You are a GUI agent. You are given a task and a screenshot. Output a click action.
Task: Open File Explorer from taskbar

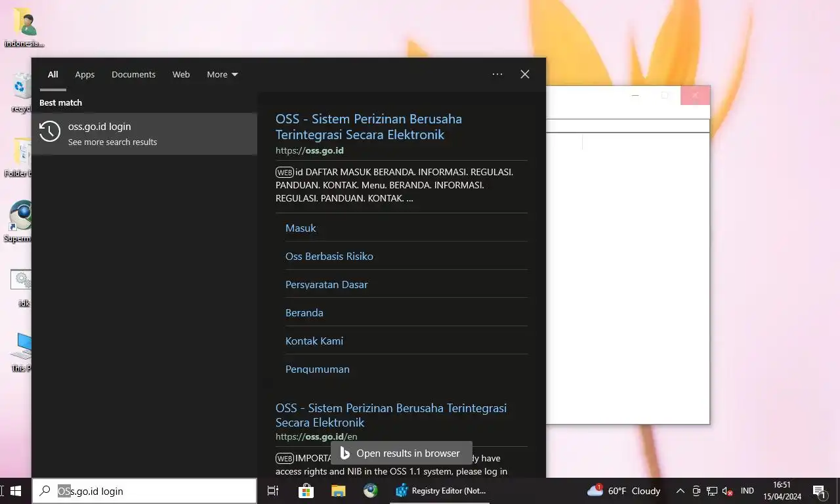(338, 491)
